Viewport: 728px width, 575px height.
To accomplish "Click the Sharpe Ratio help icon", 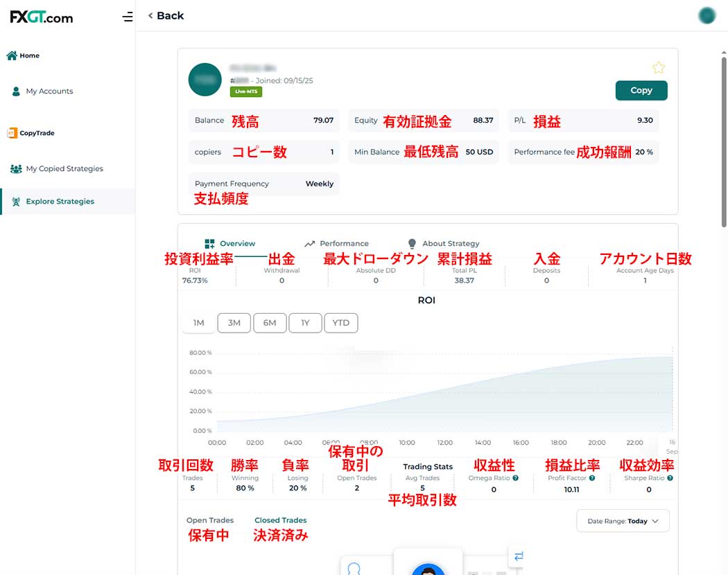I will 670,478.
